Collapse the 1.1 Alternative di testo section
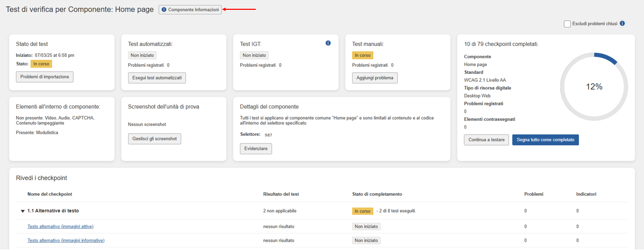The image size is (644, 251). click(23, 211)
